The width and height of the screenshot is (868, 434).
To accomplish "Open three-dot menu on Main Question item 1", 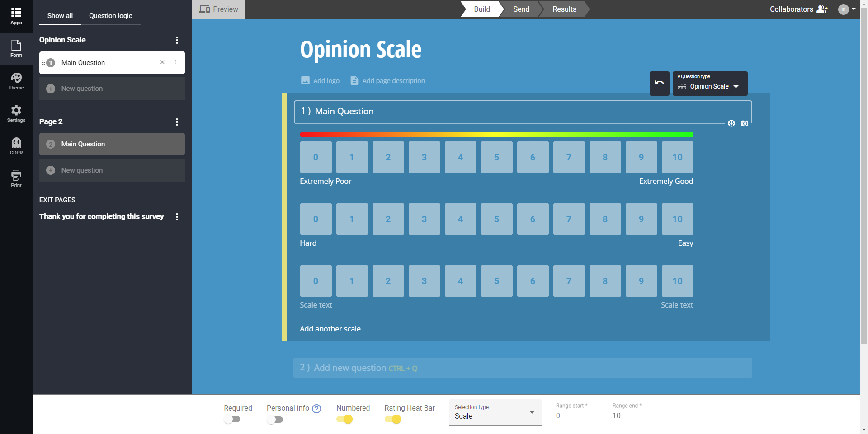I will (175, 62).
